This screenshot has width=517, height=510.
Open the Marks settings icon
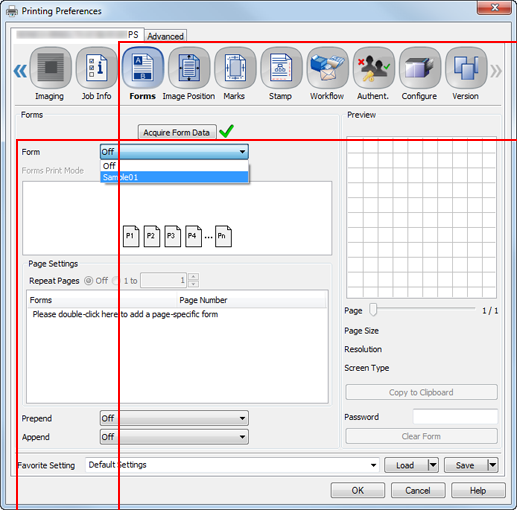235,68
